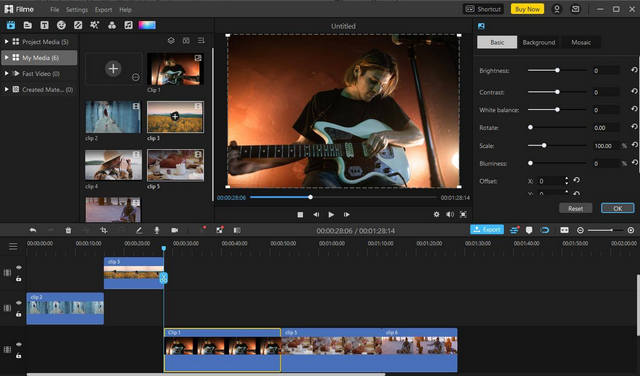Open the Text tool icon in media toolbar
640x376 pixels.
coord(44,25)
